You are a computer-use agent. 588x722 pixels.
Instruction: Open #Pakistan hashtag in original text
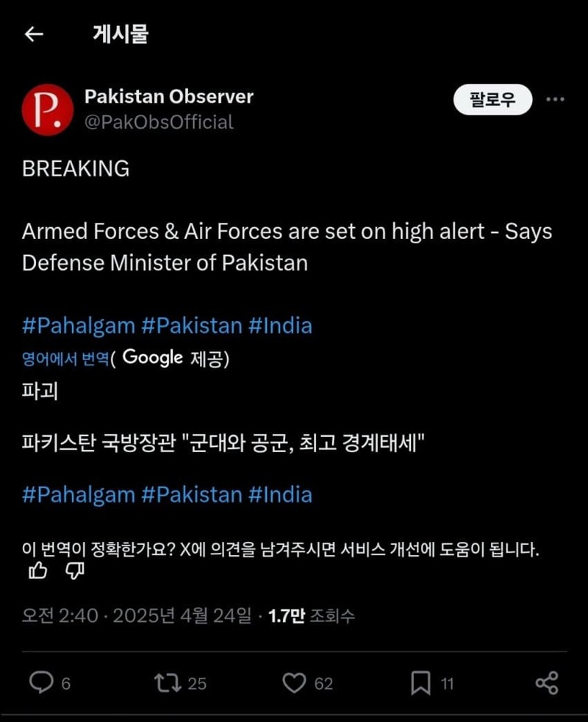click(192, 326)
